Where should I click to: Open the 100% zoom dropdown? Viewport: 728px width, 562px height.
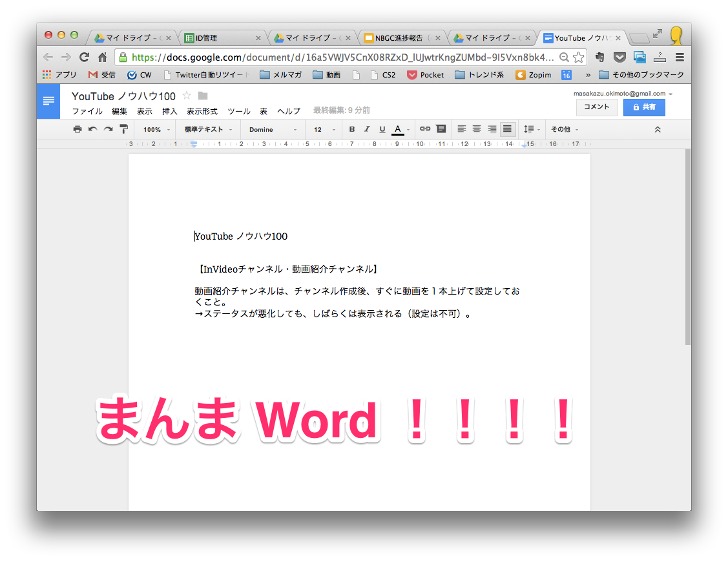click(156, 129)
